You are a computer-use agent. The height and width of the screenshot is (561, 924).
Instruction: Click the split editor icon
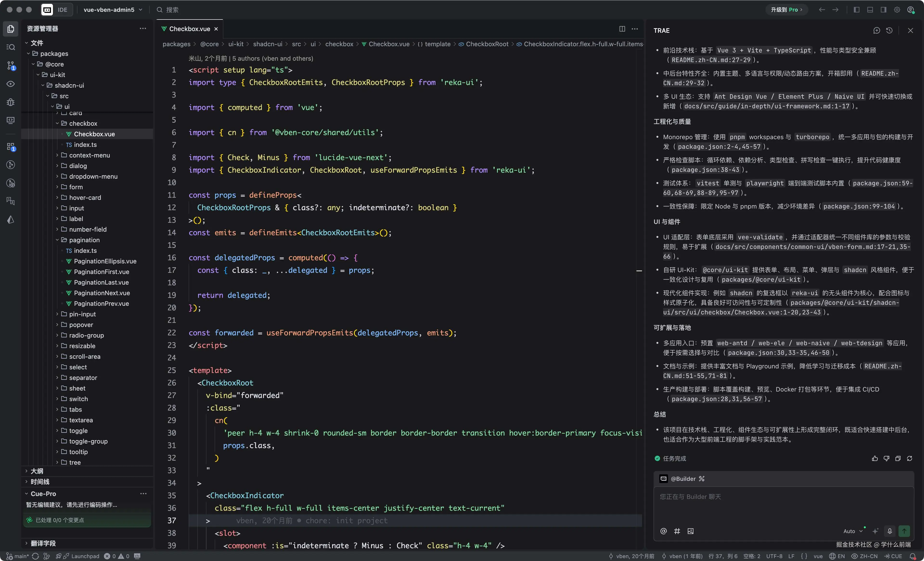tap(622, 29)
